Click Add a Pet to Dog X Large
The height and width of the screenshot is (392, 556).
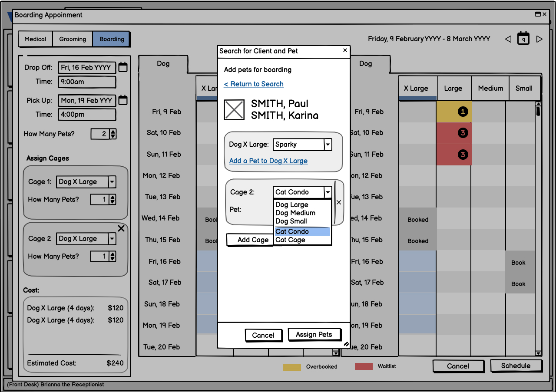[x=268, y=161]
